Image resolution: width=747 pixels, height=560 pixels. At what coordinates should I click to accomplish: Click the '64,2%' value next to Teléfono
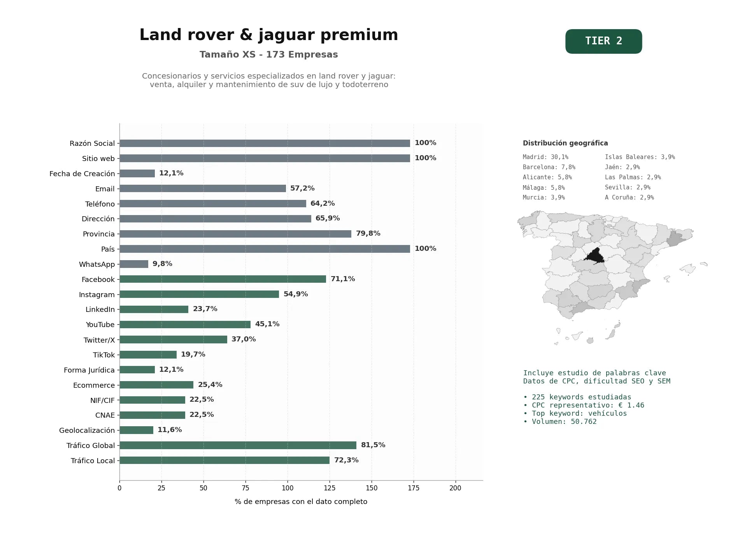coord(323,203)
